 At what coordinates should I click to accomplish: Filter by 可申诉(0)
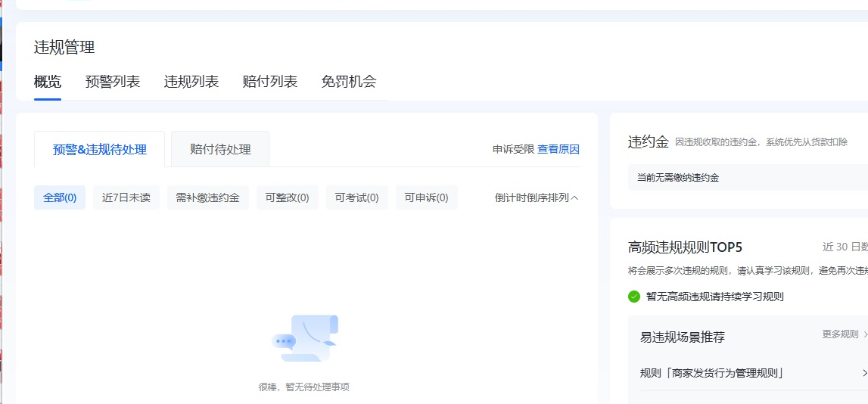(x=426, y=197)
